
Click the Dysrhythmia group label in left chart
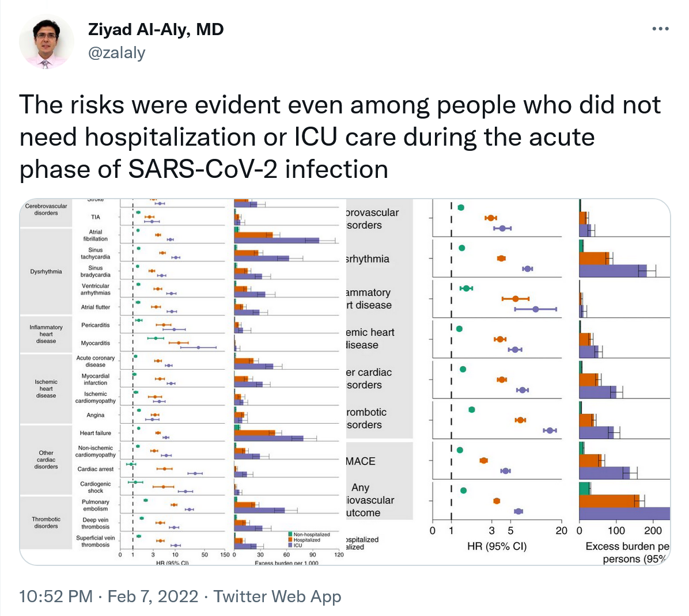click(x=46, y=272)
